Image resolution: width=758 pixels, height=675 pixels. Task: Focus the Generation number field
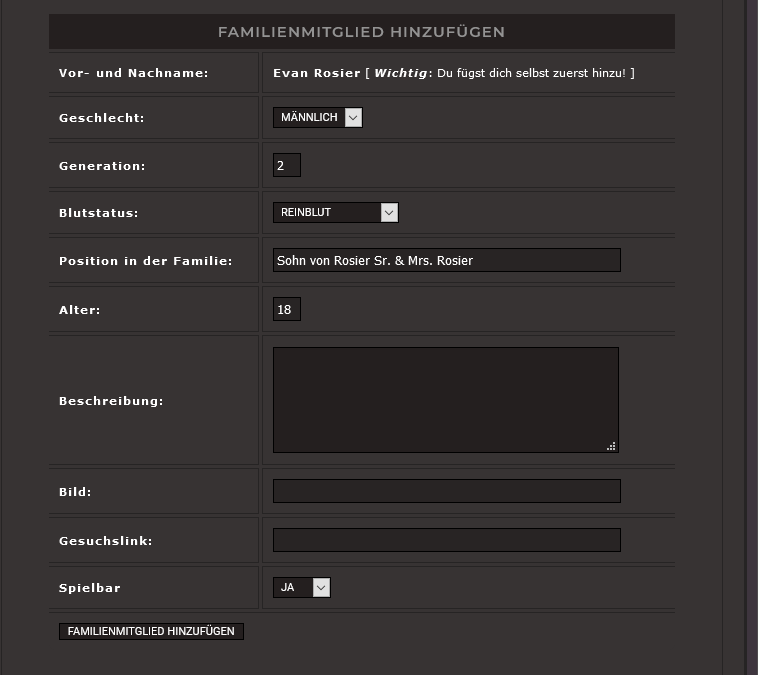pos(286,166)
